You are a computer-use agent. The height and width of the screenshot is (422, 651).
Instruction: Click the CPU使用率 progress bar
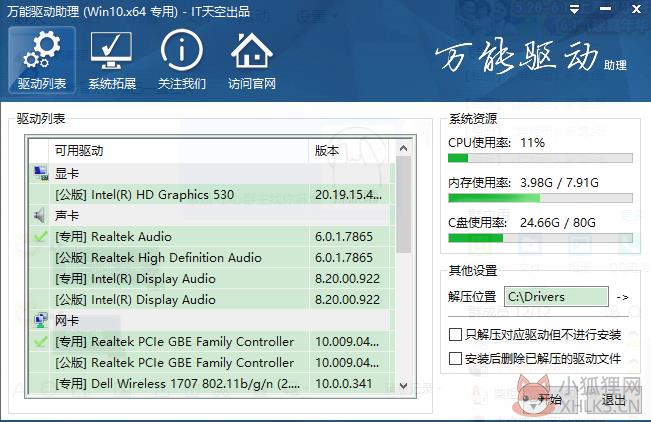(540, 158)
